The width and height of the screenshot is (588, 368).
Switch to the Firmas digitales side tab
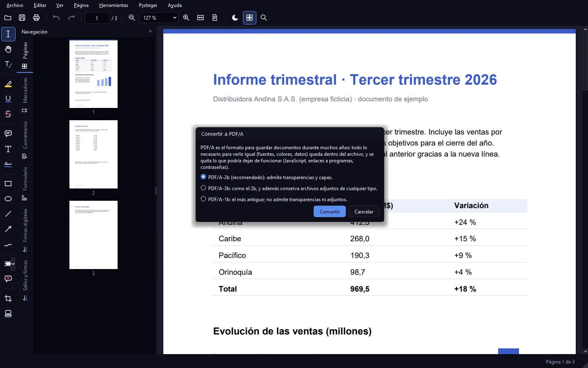25,231
